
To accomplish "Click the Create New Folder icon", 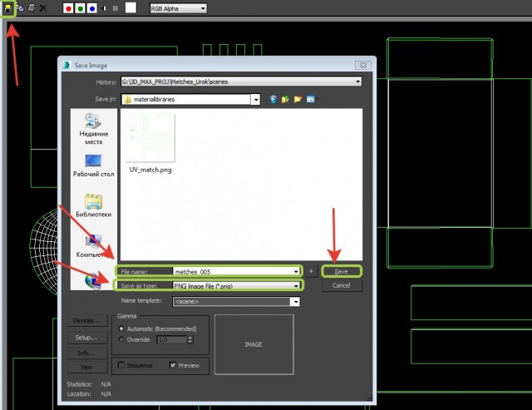I will [298, 99].
